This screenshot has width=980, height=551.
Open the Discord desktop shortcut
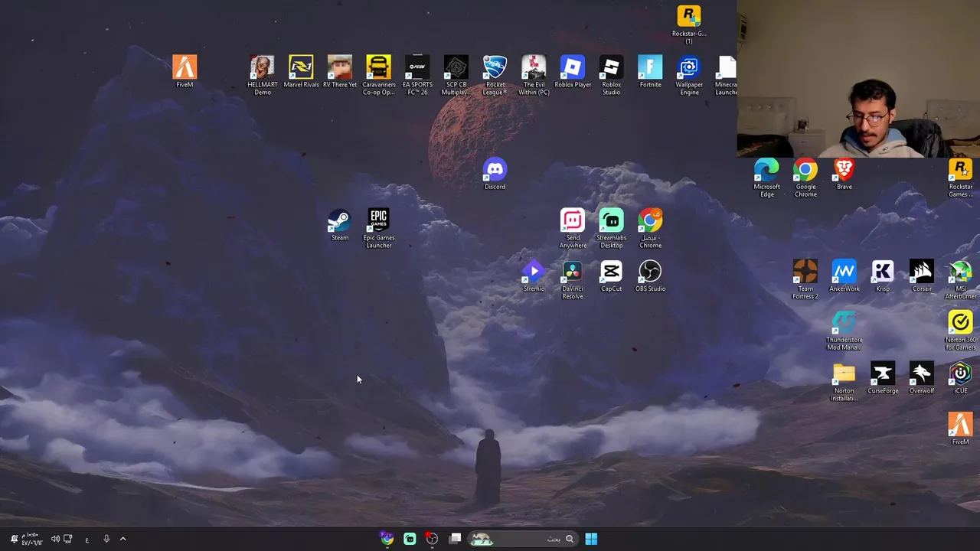[x=495, y=173]
